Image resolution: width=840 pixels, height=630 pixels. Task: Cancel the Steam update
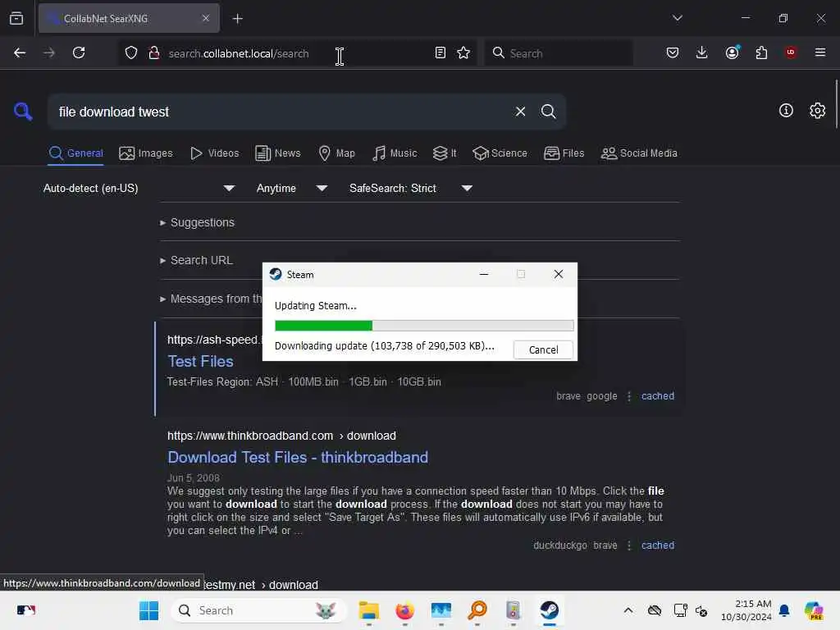543,349
